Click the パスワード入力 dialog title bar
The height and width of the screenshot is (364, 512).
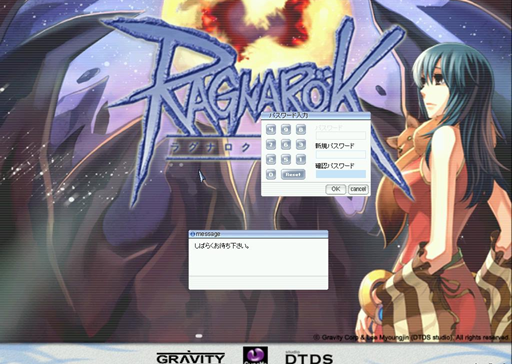(x=316, y=115)
